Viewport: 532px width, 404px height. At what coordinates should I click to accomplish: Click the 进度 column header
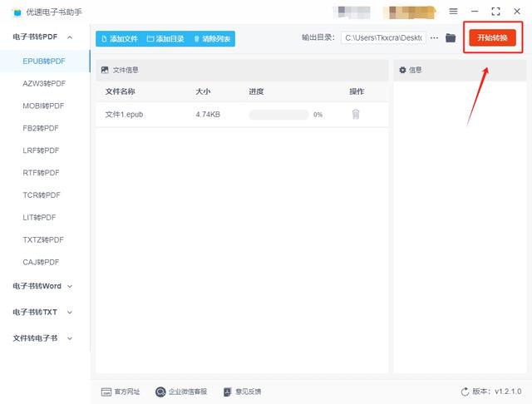click(x=256, y=91)
